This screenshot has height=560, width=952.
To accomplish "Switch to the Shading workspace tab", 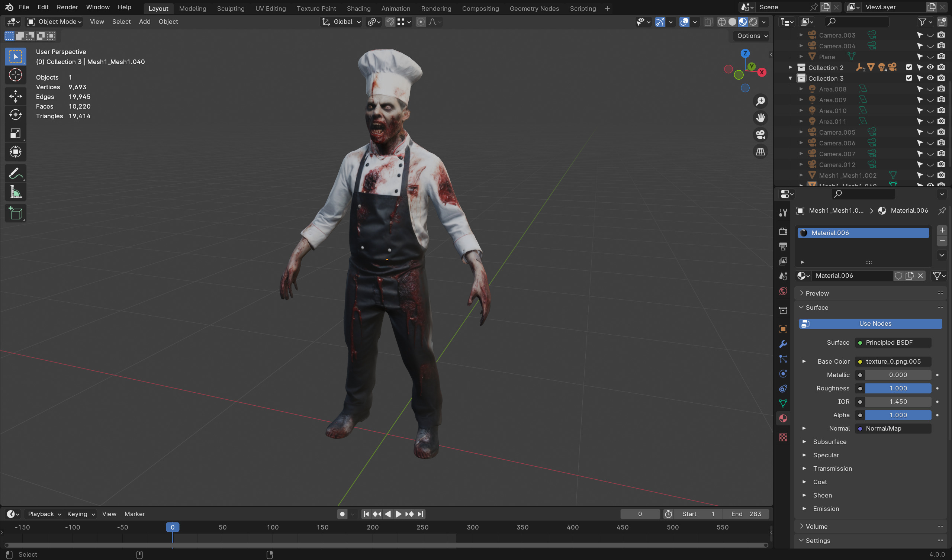I will [358, 8].
